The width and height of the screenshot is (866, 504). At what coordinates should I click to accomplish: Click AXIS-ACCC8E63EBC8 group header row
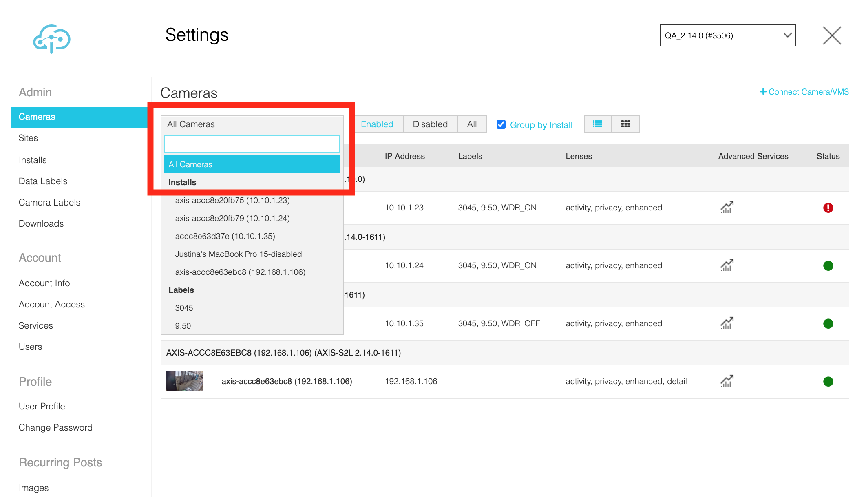(505, 353)
